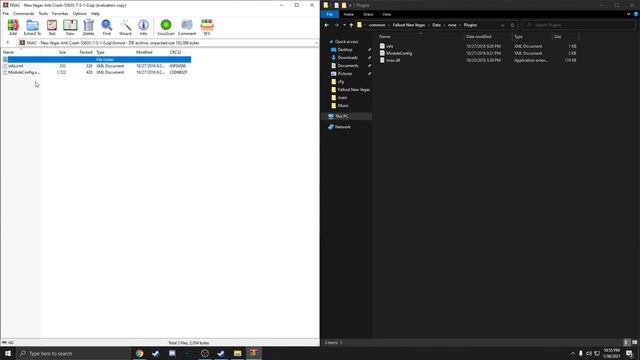Click the Search Plugins field

point(579,25)
